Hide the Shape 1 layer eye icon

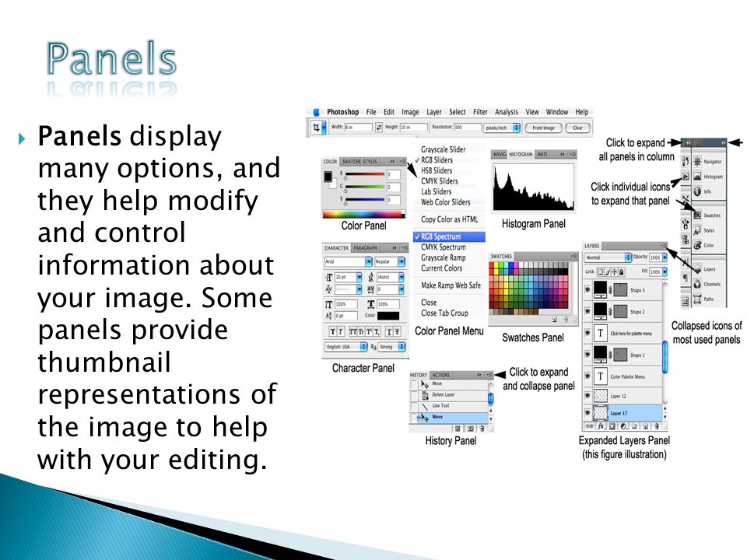pos(588,355)
